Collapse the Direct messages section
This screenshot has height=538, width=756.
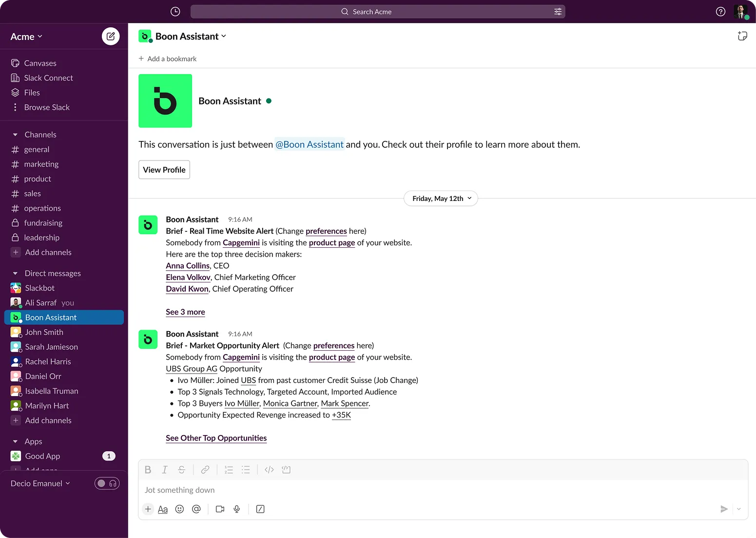pyautogui.click(x=15, y=274)
